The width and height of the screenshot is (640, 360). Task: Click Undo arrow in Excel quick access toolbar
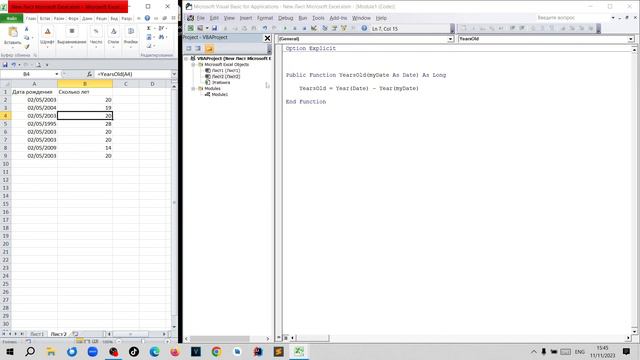click(x=13, y=65)
